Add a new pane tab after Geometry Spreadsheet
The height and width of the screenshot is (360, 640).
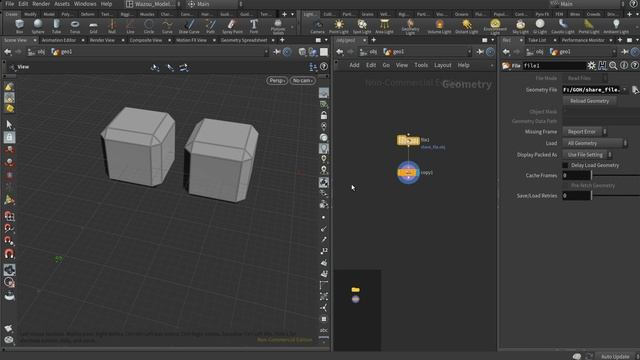[282, 40]
